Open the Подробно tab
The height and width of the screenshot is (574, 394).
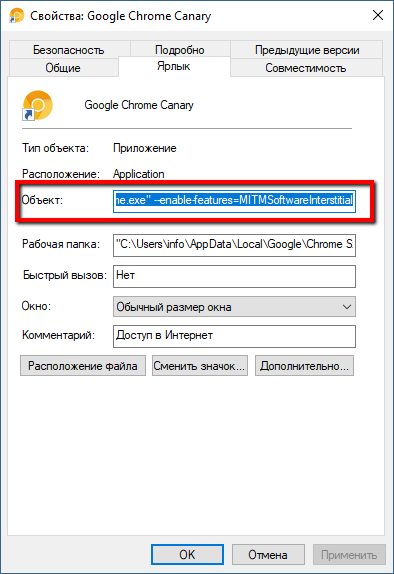(x=180, y=49)
